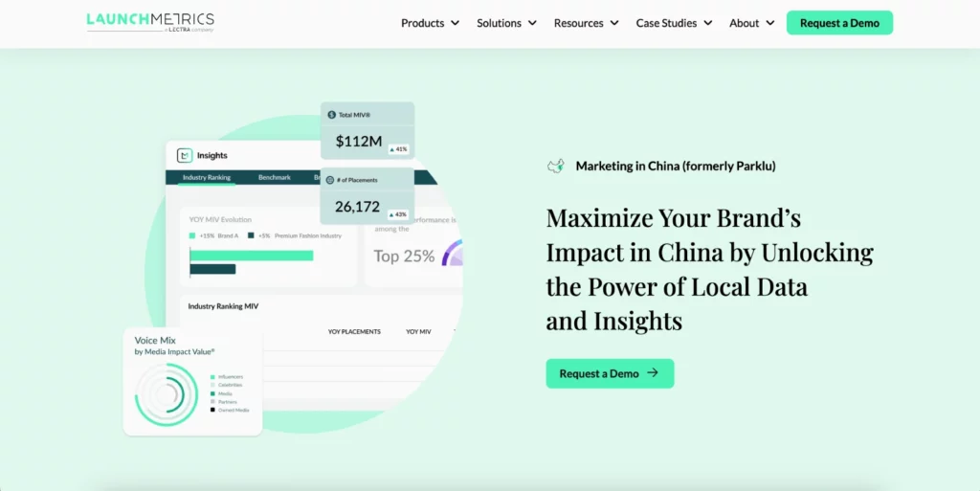Screen dimensions: 980x491
Task: Click the Media legend entry
Action: click(221, 393)
